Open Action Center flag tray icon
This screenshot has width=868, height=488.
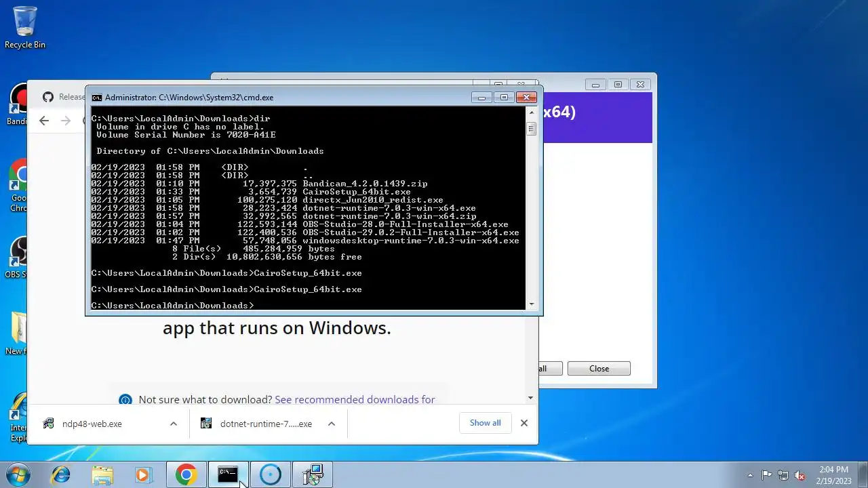(767, 475)
